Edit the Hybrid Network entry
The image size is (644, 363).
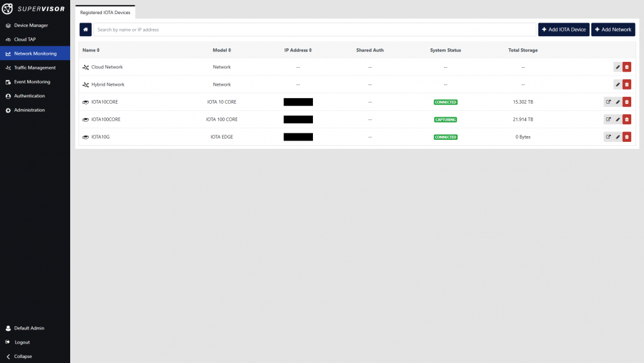pyautogui.click(x=618, y=84)
